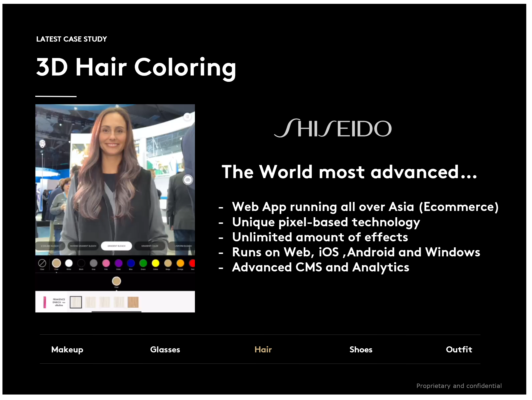Switch to the Glasses tab

coord(165,349)
